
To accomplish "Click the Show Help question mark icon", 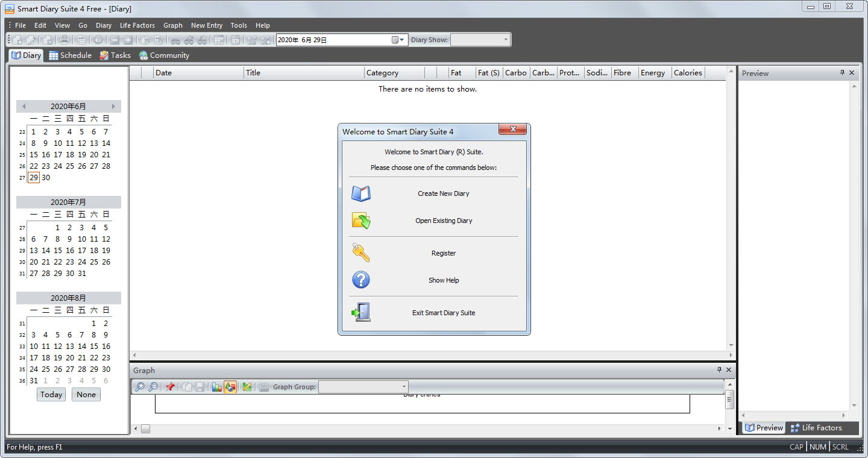I will [x=360, y=280].
